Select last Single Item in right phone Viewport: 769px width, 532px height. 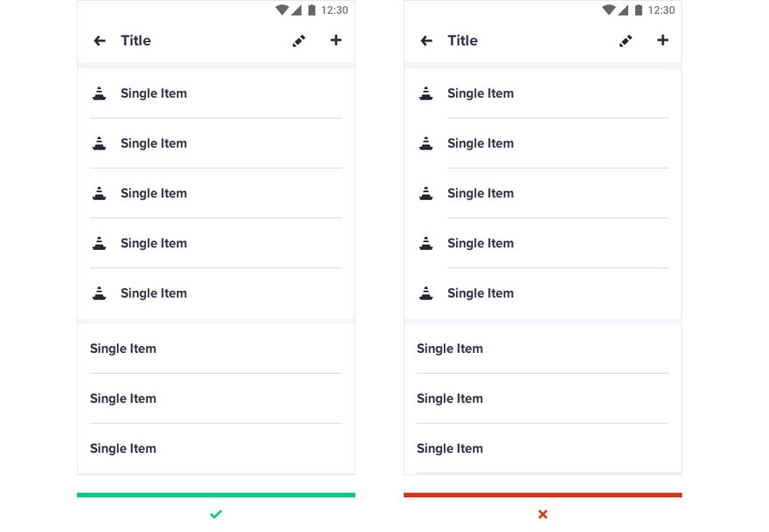[543, 448]
